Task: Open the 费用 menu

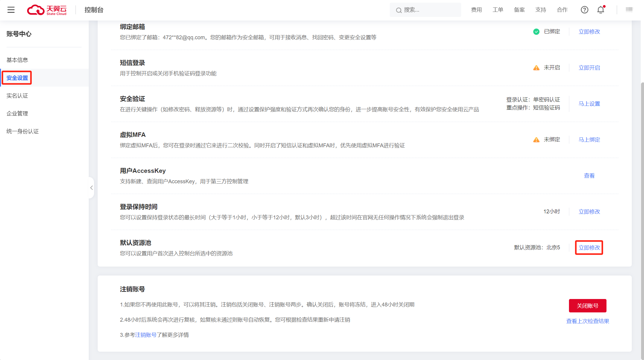Action: click(x=476, y=10)
